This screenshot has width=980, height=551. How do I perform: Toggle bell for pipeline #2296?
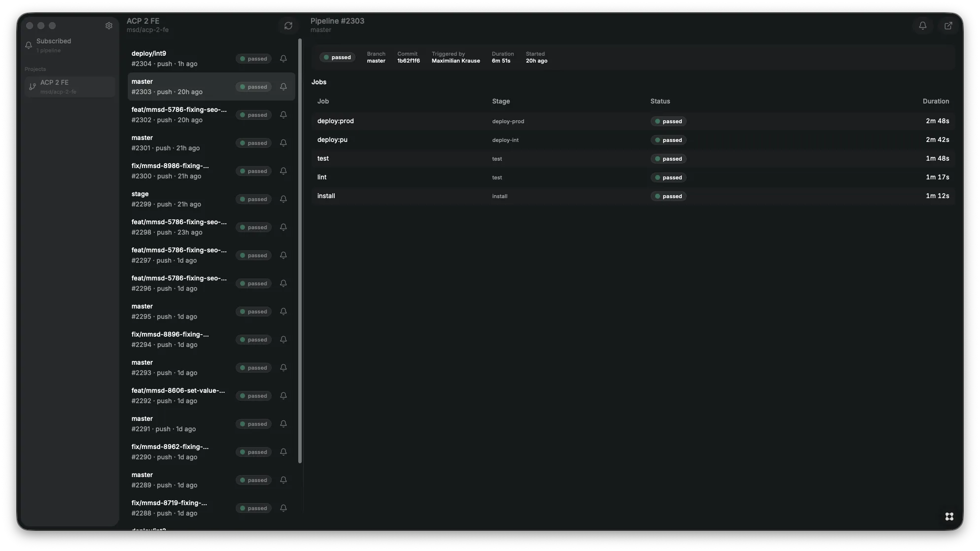click(283, 283)
